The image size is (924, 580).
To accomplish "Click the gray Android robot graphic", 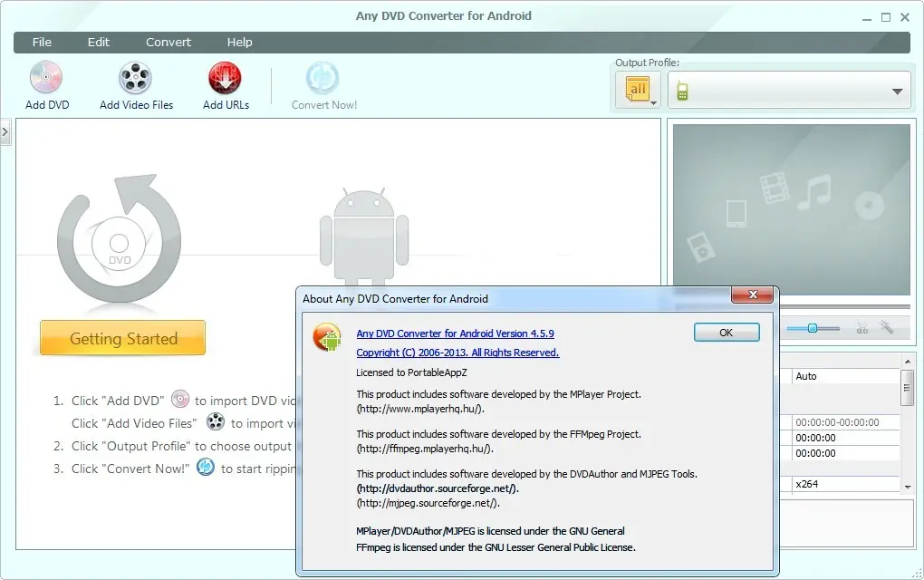I will click(x=364, y=236).
